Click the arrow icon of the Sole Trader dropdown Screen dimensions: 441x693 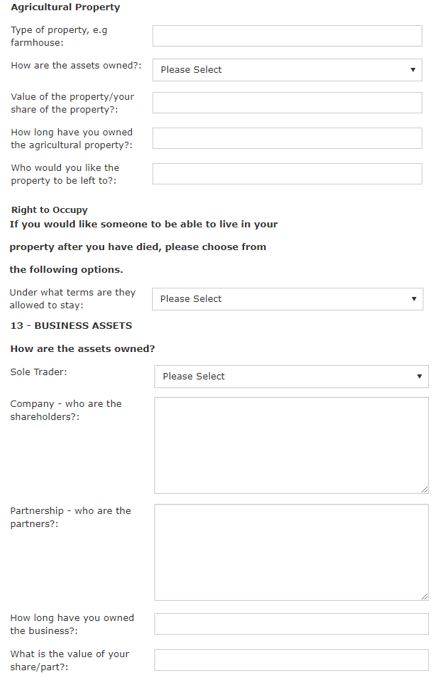click(x=419, y=377)
